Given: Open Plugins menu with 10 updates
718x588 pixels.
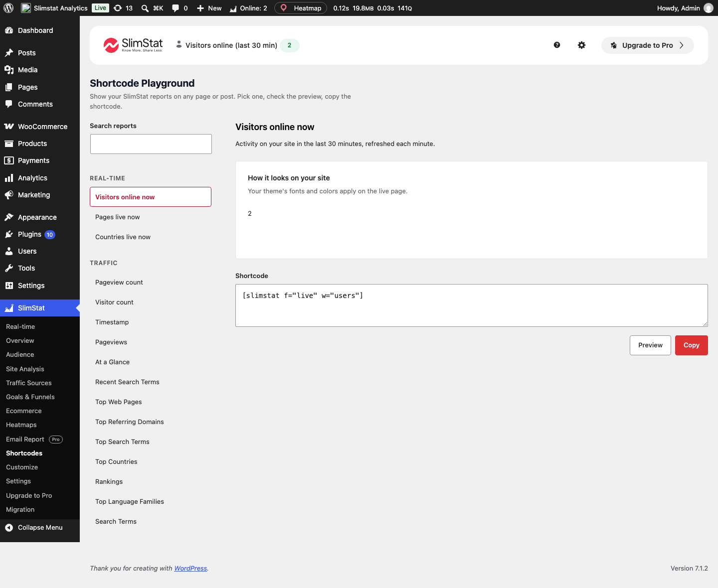Looking at the screenshot, I should (x=40, y=234).
